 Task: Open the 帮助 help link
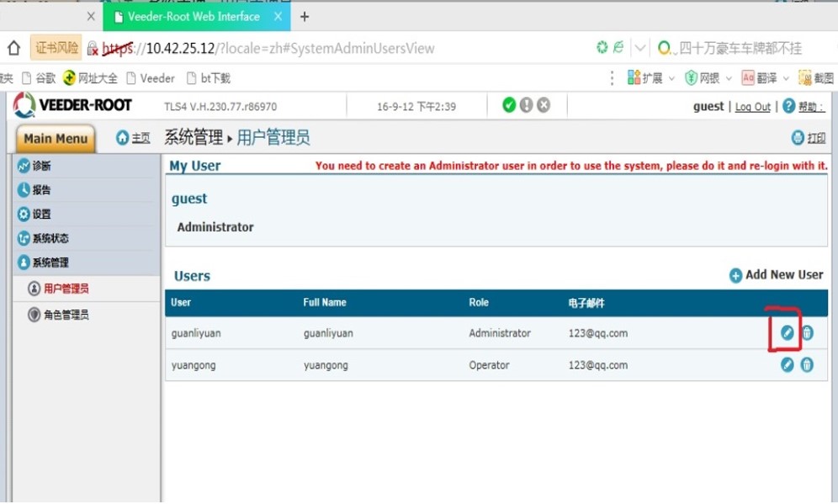(x=810, y=107)
